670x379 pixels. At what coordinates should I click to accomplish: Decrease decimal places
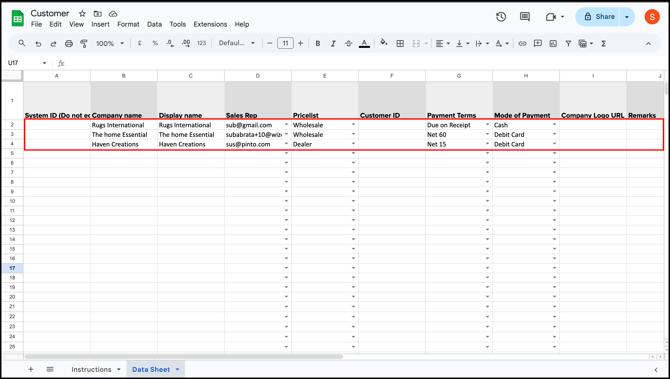pyautogui.click(x=170, y=44)
